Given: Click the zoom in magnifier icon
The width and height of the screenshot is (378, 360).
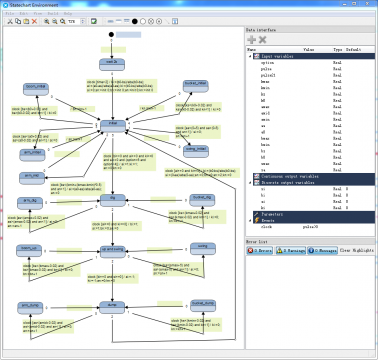Looking at the screenshot, I should (46, 21).
